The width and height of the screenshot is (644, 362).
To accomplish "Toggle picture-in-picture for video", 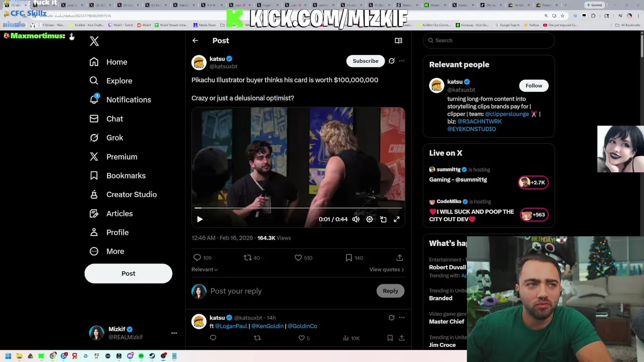I will coord(383,219).
